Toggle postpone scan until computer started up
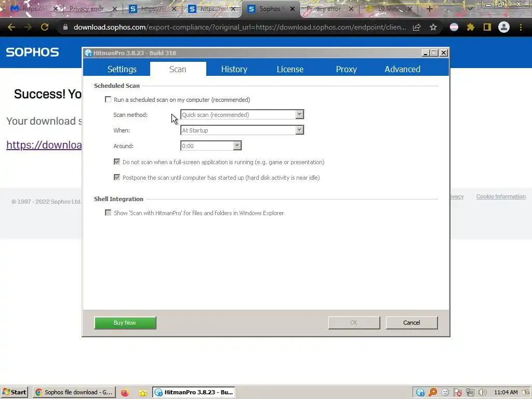The image size is (532, 399). [117, 178]
